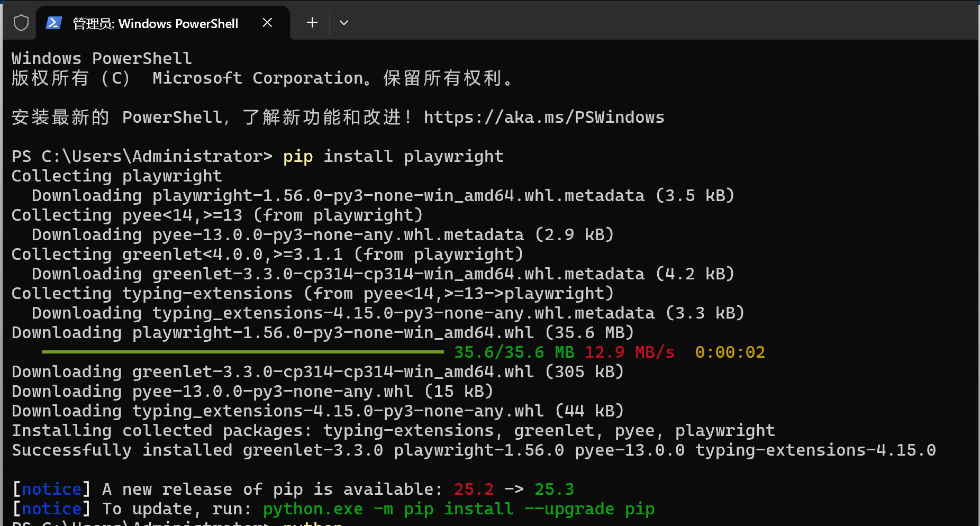Click the typing_extensions metadata line ending '(3.3 kB)'
Viewport: 980px width, 526px height.
(x=388, y=313)
